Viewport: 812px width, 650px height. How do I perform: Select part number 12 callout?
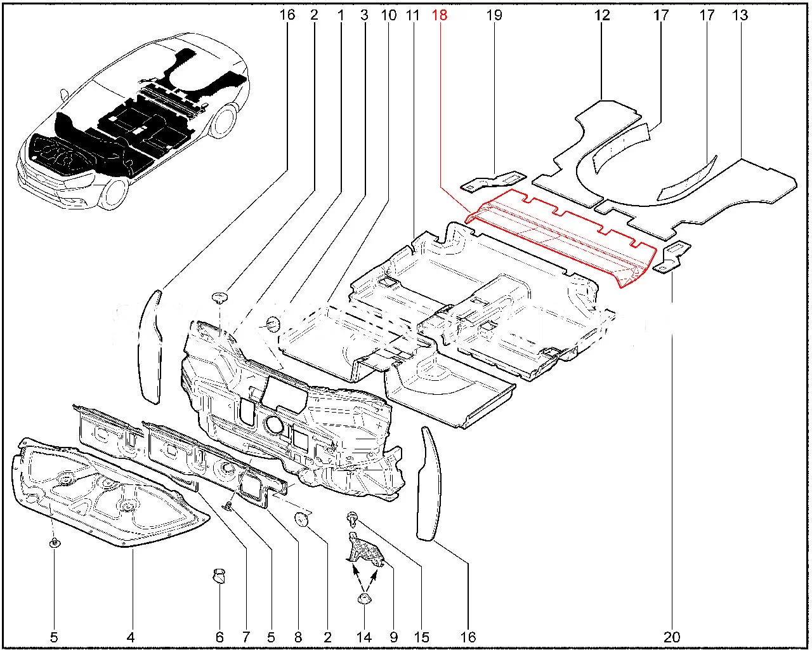click(602, 15)
